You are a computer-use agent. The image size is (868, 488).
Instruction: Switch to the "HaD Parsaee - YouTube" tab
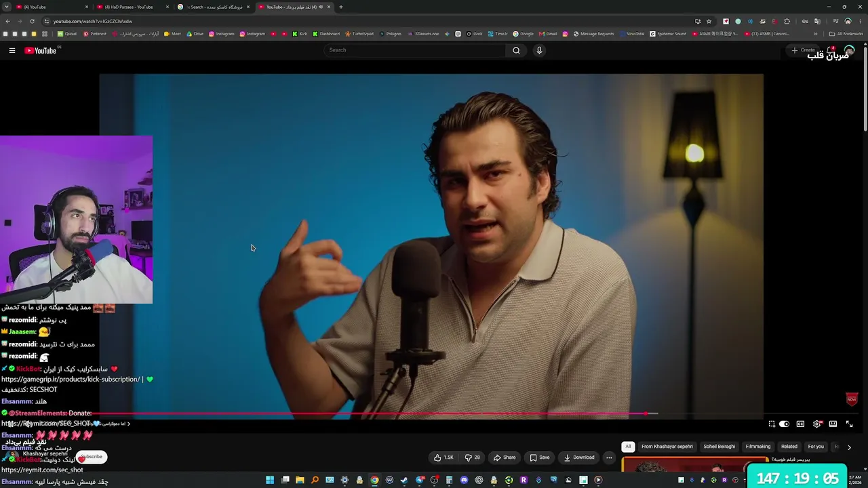[x=132, y=7]
